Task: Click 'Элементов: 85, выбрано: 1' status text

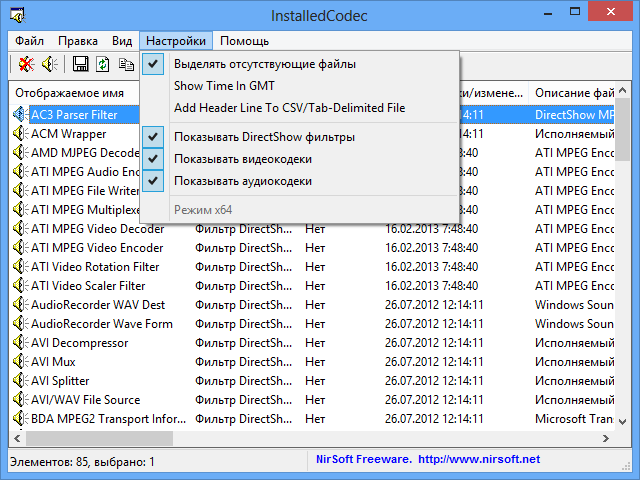Action: point(82,462)
